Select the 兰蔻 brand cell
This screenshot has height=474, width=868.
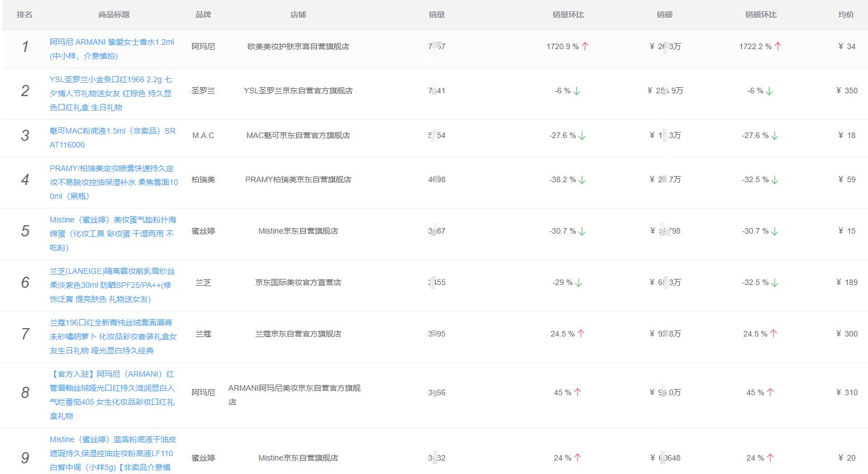pyautogui.click(x=203, y=334)
